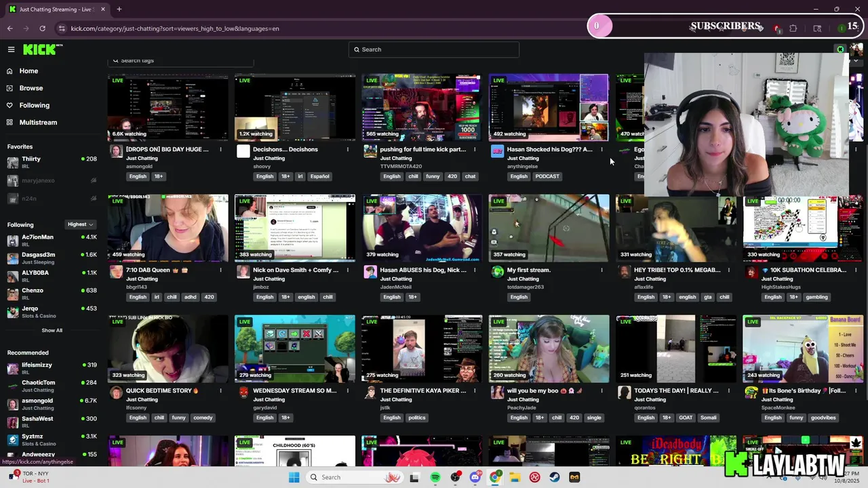The width and height of the screenshot is (868, 488).
Task: Click the totdamager263 avatar icon
Action: (x=497, y=272)
